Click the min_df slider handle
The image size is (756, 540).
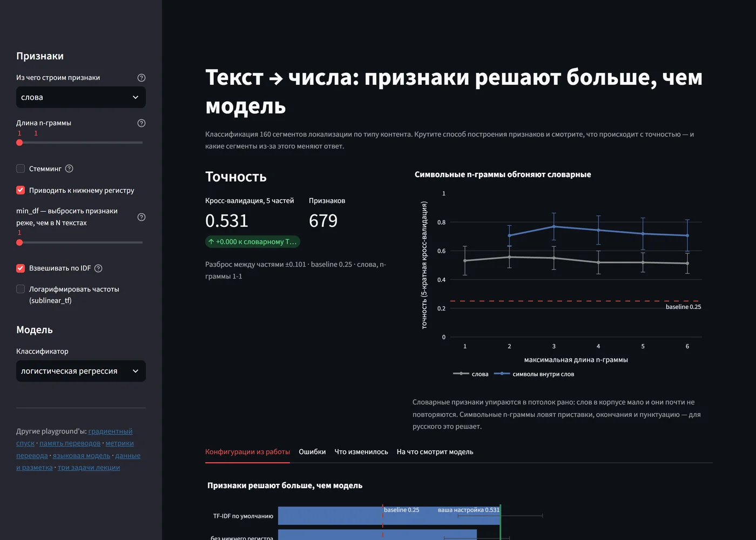19,242
